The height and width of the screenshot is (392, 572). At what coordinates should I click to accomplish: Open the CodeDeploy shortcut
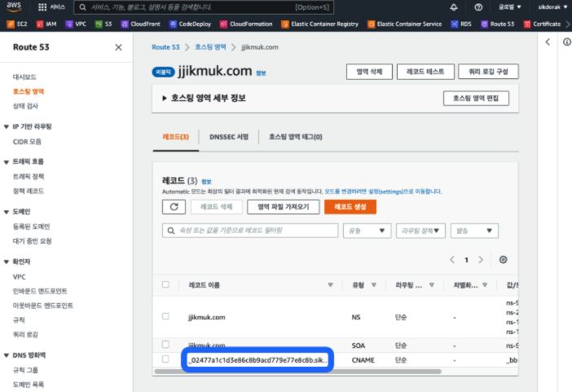point(191,24)
